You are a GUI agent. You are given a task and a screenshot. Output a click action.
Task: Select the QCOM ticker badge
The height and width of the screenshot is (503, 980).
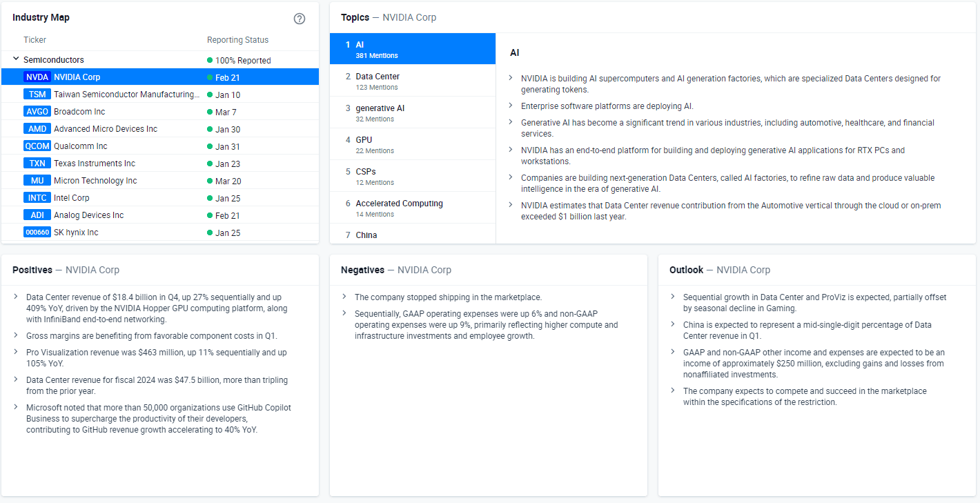pos(37,146)
